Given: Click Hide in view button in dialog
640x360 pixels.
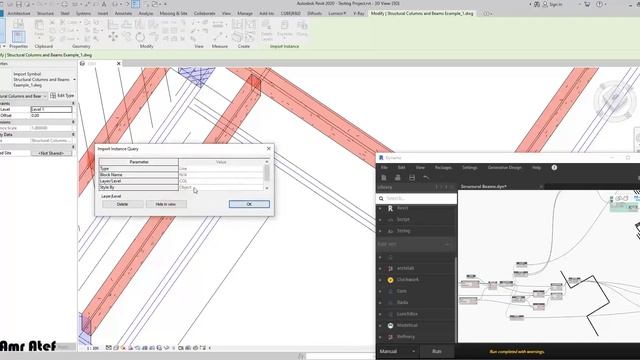Looking at the screenshot, I should click(166, 204).
